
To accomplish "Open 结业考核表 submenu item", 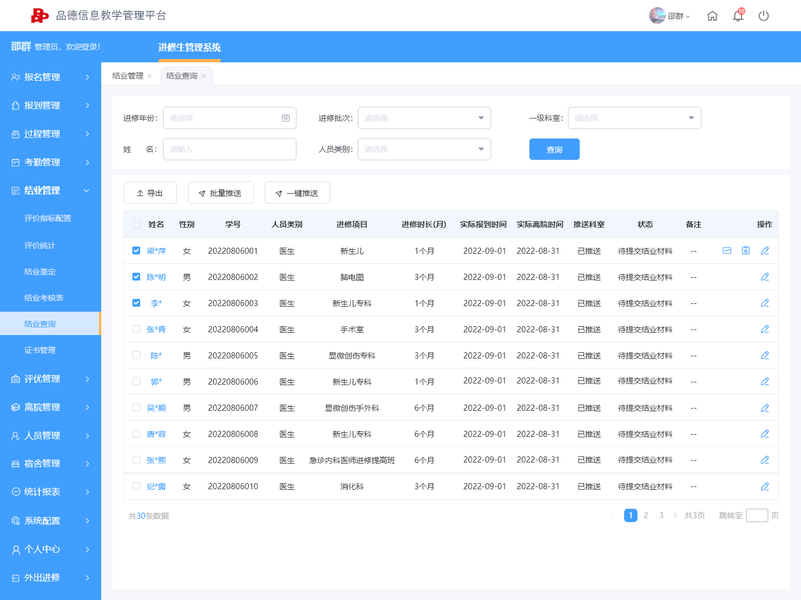I will (x=43, y=298).
